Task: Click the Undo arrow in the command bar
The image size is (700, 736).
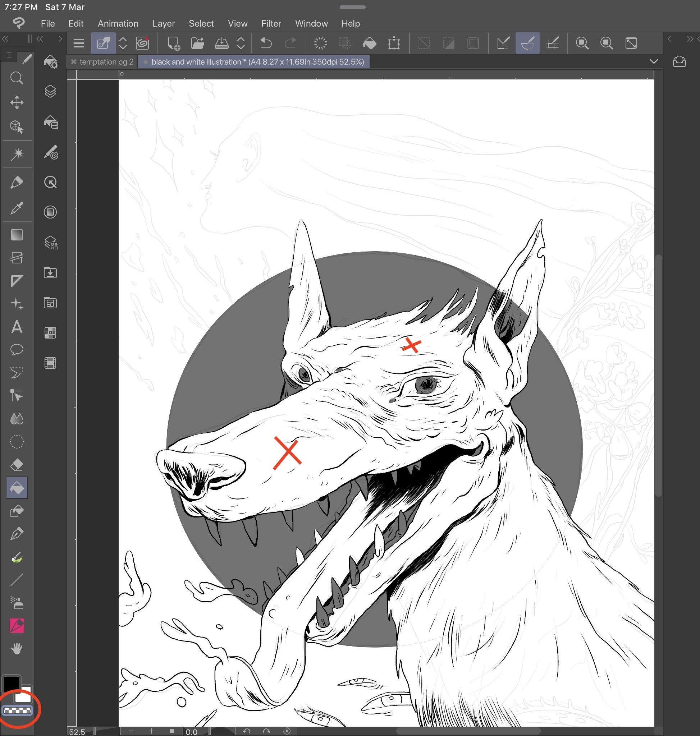Action: click(x=266, y=43)
